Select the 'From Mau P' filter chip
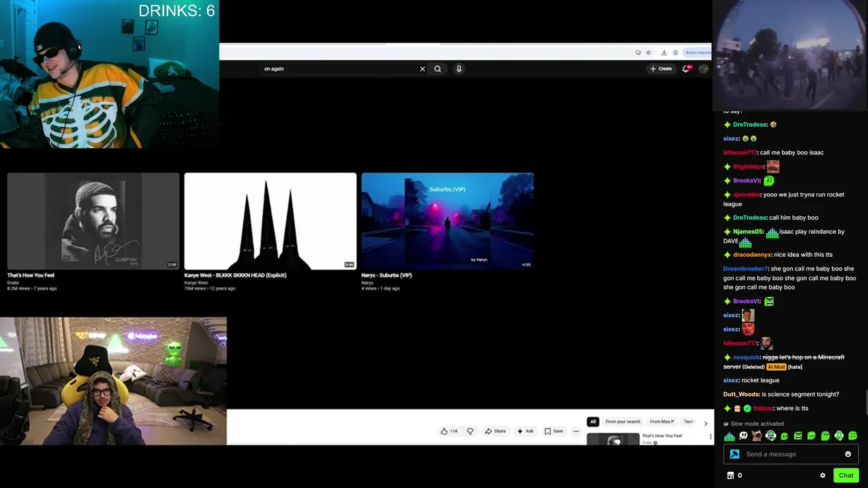The height and width of the screenshot is (488, 868). click(662, 422)
